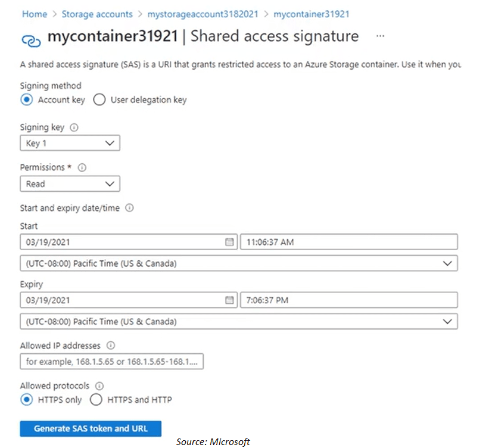Click the Allowed protocols info icon

pos(99,386)
